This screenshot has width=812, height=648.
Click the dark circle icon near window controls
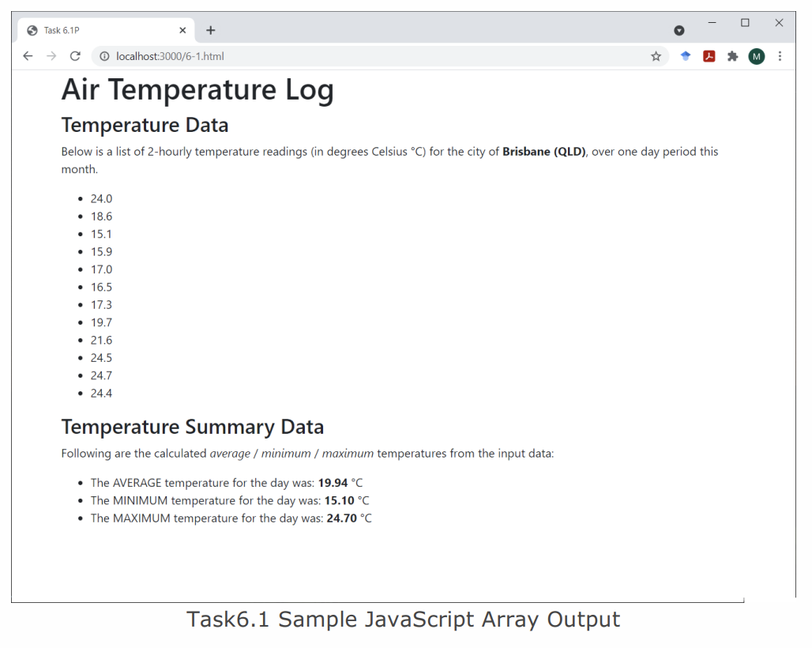tap(679, 30)
